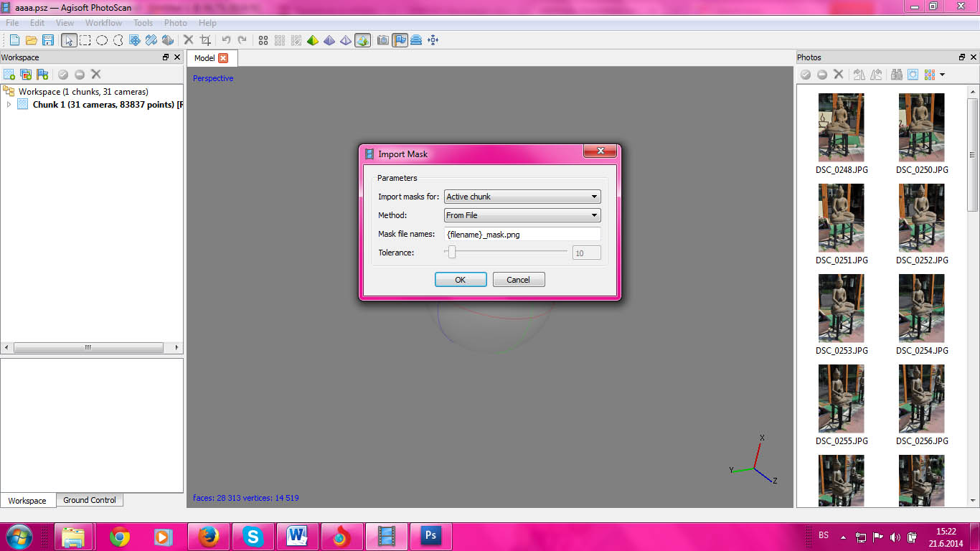
Task: Click Delete Selection X in main toolbar
Action: [x=189, y=40]
